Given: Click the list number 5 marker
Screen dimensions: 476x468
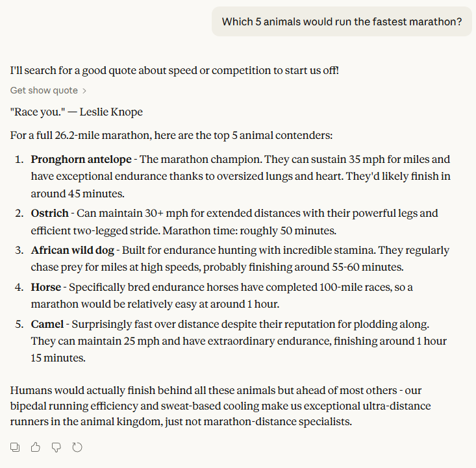Looking at the screenshot, I should [x=21, y=323].
